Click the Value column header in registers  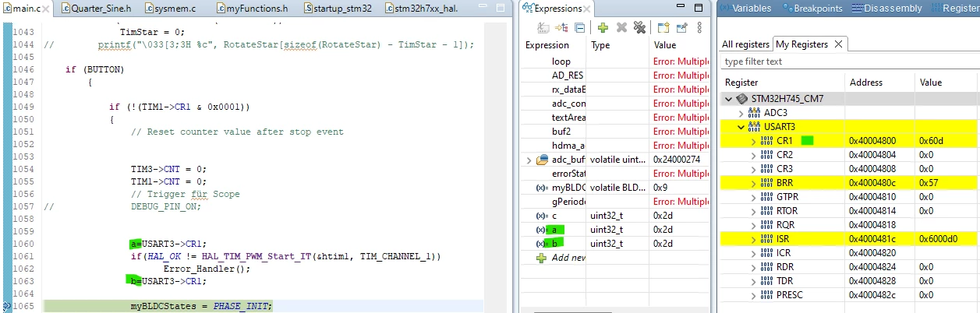click(x=946, y=82)
